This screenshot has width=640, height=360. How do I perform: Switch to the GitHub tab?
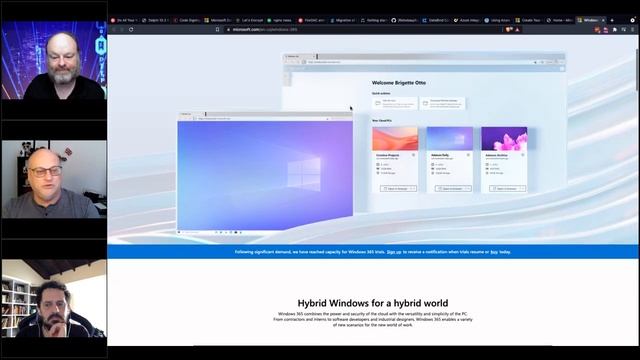pos(405,20)
